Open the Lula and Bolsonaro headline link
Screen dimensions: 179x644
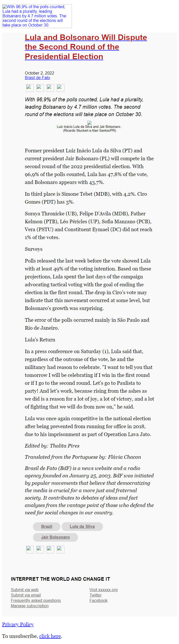click(x=86, y=47)
